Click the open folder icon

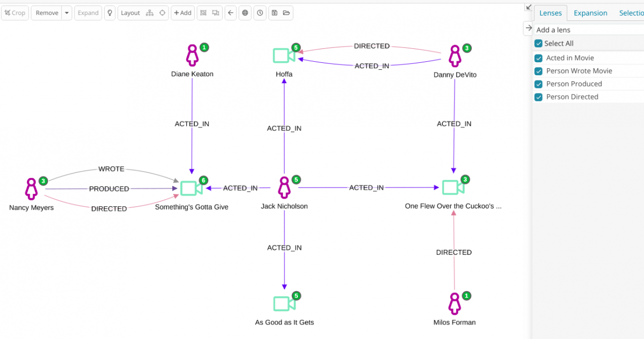click(x=287, y=13)
